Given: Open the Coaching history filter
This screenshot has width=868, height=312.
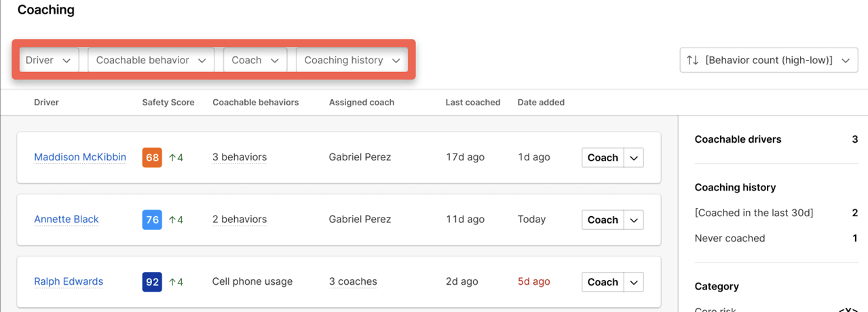Looking at the screenshot, I should click(x=352, y=60).
